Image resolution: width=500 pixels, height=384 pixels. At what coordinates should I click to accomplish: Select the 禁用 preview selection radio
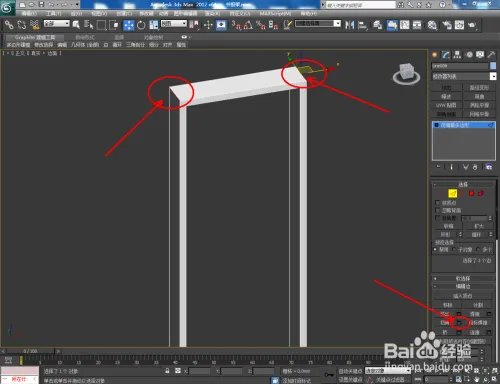[435, 249]
